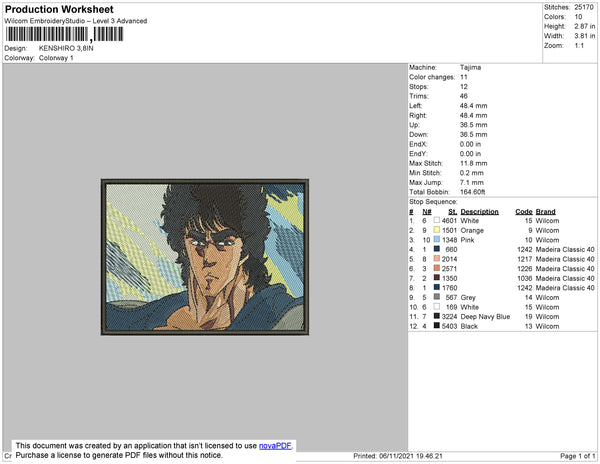Click the 'Stop Sequence:' heading
This screenshot has width=600, height=464.
coord(433,202)
